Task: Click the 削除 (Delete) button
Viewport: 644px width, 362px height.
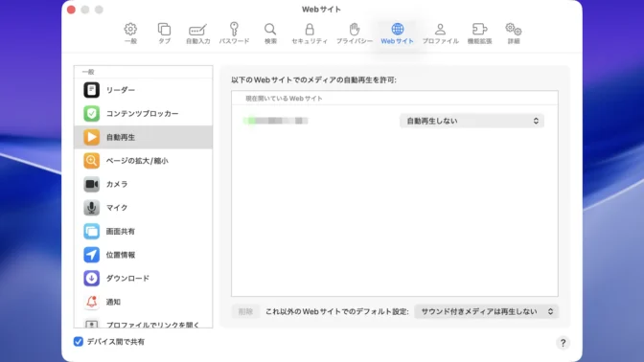Action: (245, 311)
